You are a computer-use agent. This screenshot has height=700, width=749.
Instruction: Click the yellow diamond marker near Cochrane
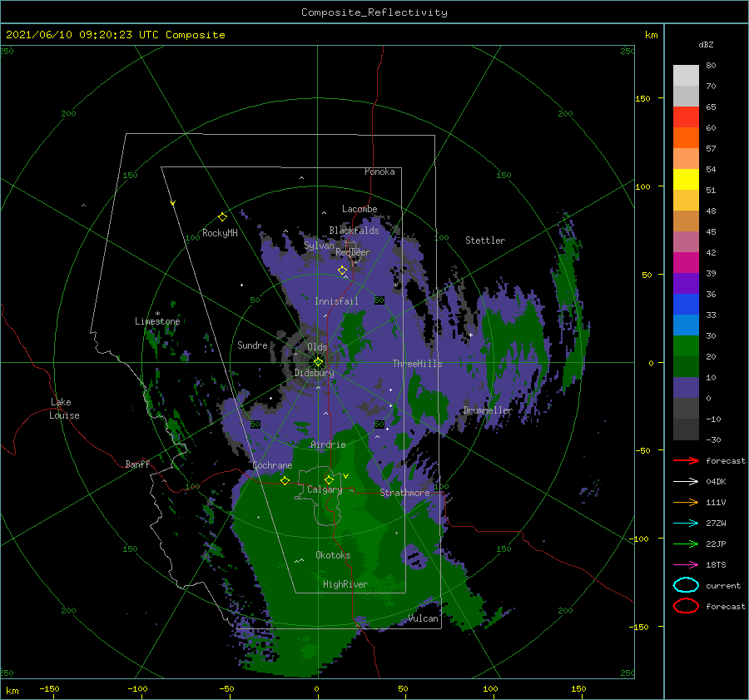click(285, 480)
